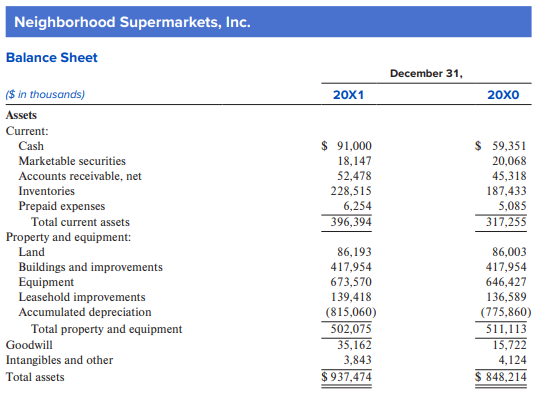Click Total current assets 396,394
Image resolution: width=541 pixels, height=393 pixels.
tap(351, 222)
